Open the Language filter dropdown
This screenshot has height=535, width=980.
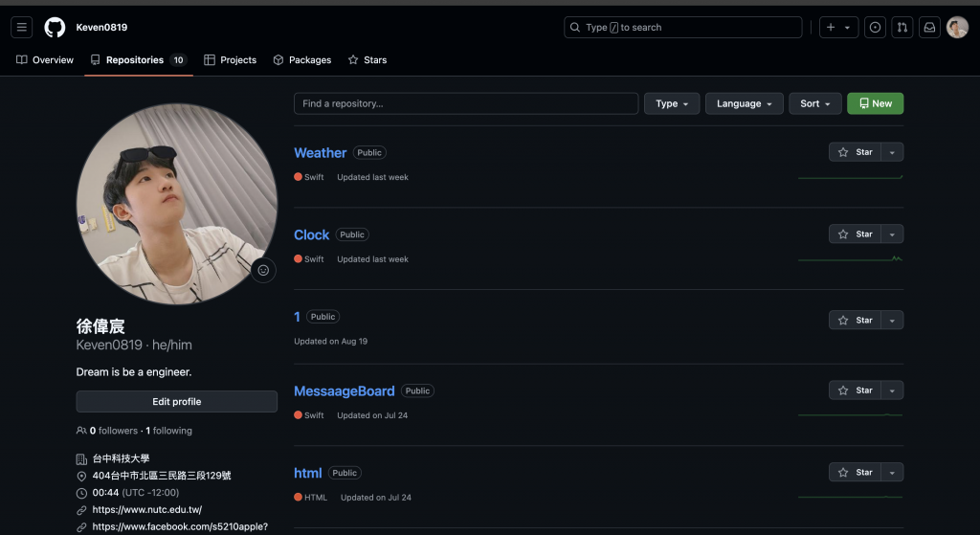[x=745, y=103]
